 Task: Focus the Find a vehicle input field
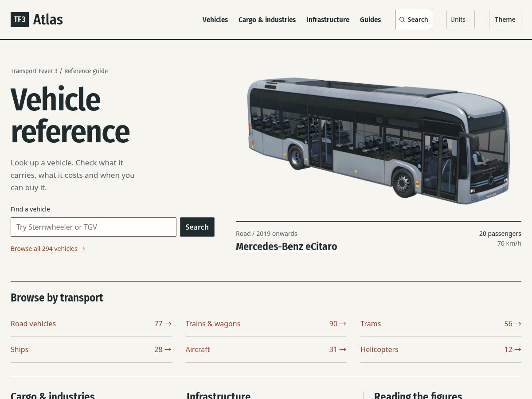coord(94,227)
